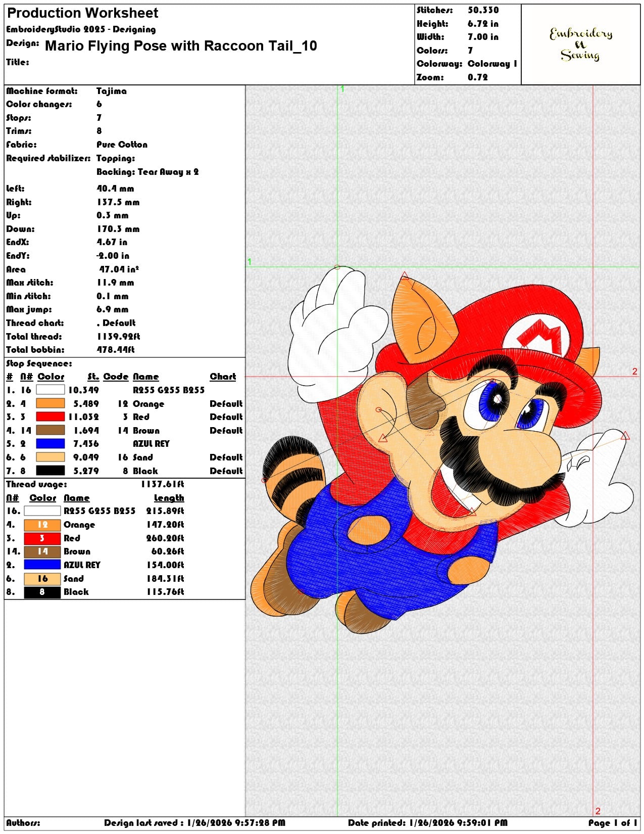Click the EndX value 4.67 in

point(112,242)
